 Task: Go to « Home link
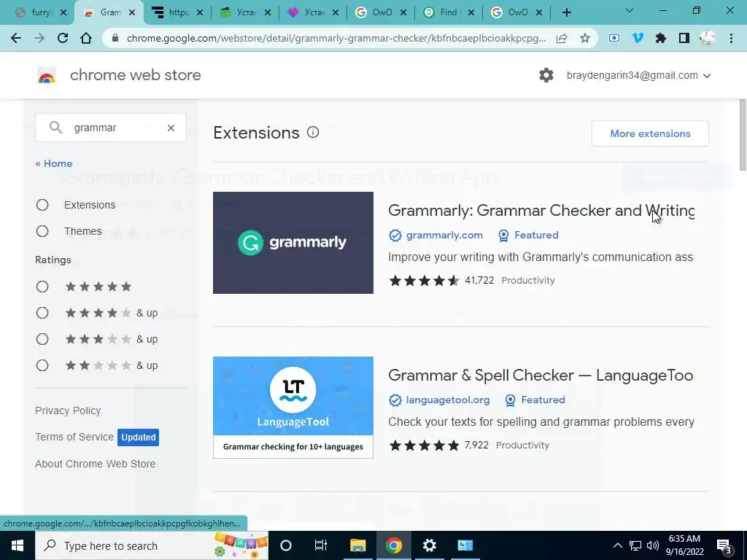point(54,163)
